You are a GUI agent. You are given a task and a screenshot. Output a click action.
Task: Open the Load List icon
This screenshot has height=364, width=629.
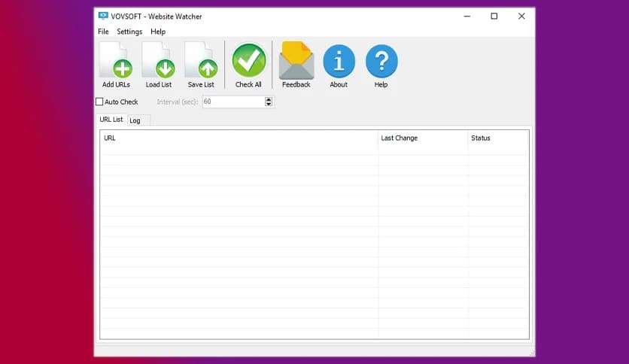(159, 65)
